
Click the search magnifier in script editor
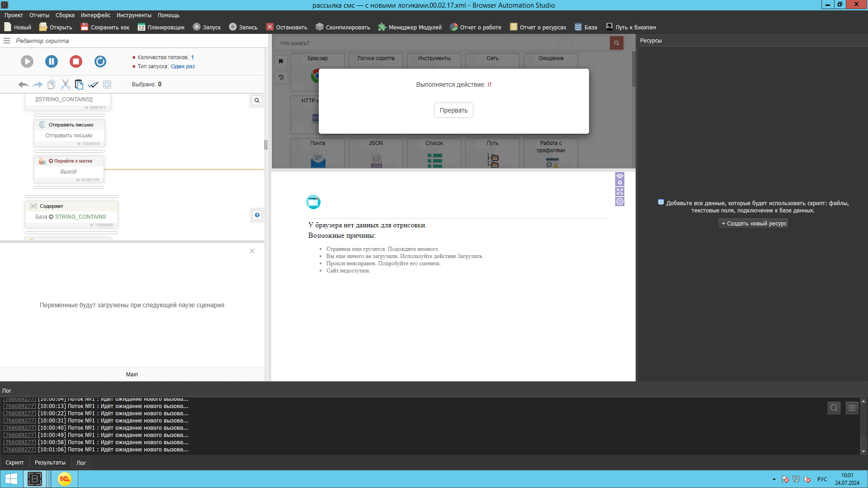tap(257, 100)
